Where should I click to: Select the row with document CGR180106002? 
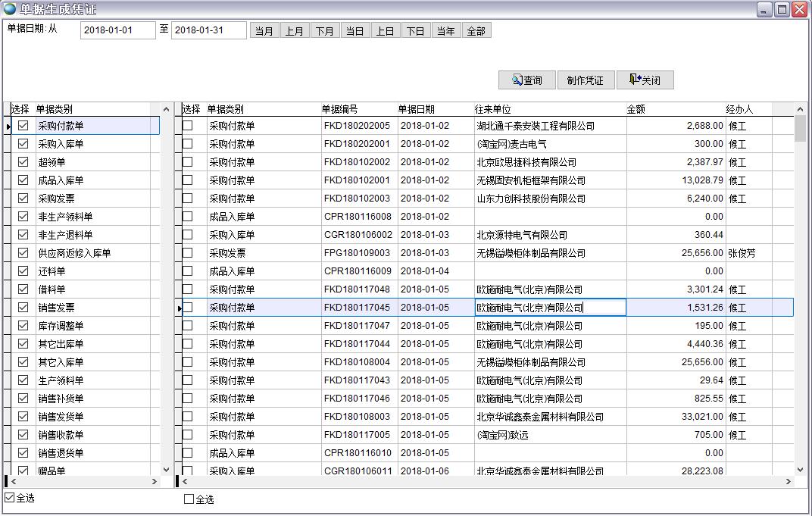(358, 235)
